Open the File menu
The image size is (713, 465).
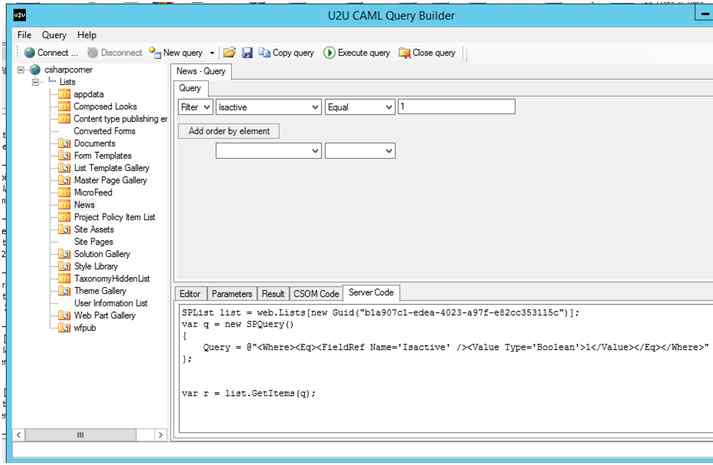[x=24, y=35]
